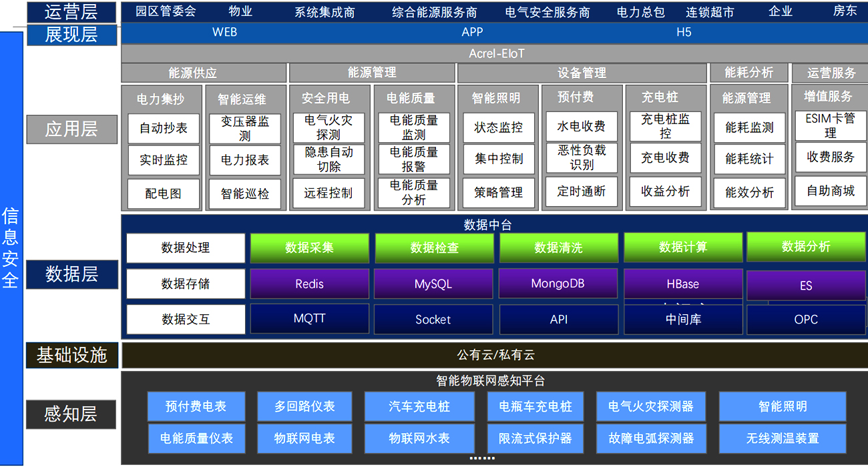Viewport: 868px width, 467px height.
Task: Select the vertical 信息安全 side bar
Action: [11, 247]
